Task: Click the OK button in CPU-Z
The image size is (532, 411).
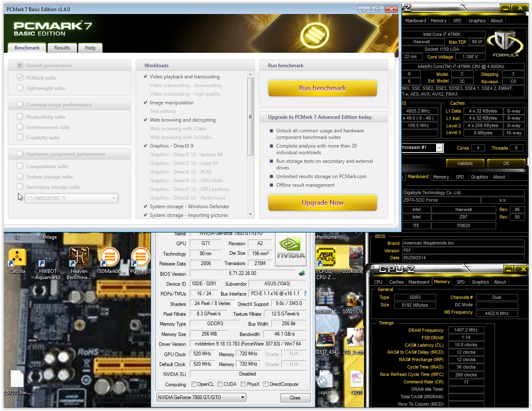Action: pyautogui.click(x=506, y=163)
